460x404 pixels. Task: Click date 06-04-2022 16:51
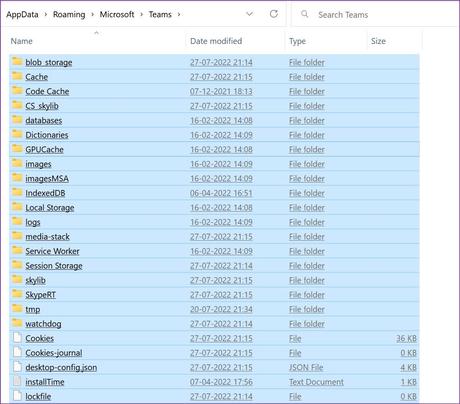coord(221,193)
